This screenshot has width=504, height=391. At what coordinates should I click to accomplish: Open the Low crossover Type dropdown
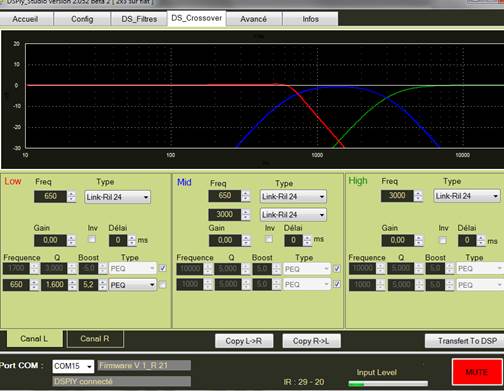(117, 197)
